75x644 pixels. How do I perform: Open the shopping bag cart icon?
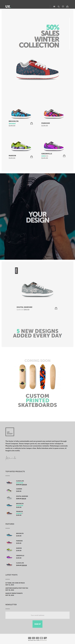point(67,7)
